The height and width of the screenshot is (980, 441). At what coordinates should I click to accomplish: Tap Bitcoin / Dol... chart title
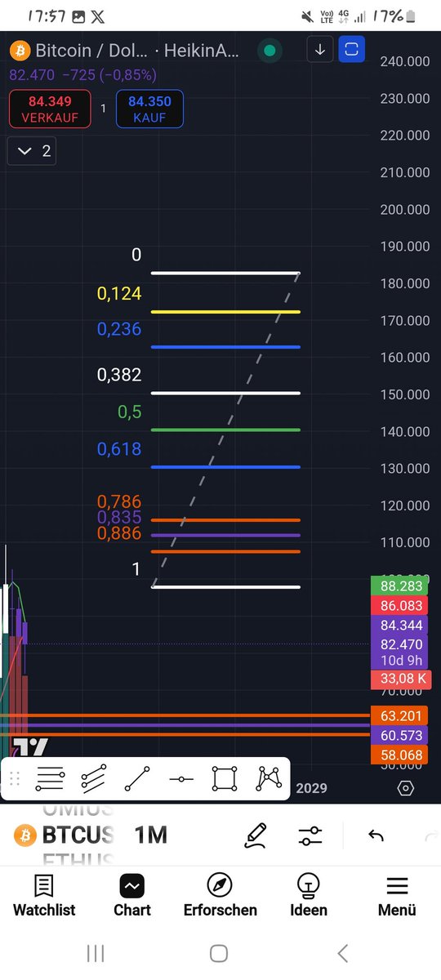pos(91,51)
